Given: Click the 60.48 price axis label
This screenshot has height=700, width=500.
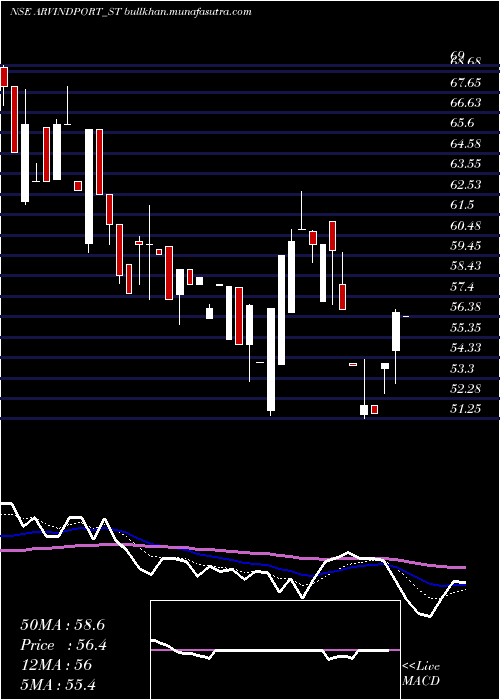Looking at the screenshot, I should [466, 226].
